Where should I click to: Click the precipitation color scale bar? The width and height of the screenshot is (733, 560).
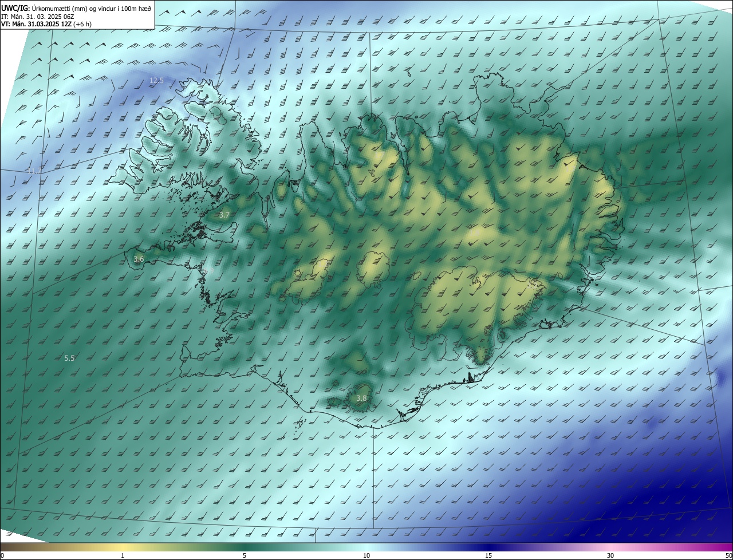366,547
